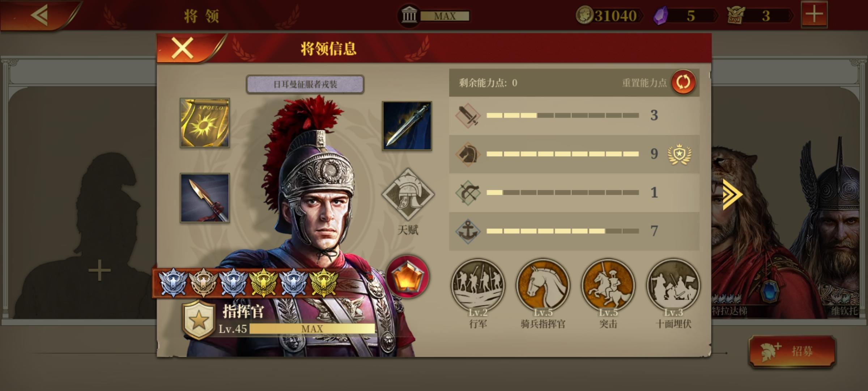
Task: Add a general in the empty silhouette slot
Action: (x=99, y=270)
